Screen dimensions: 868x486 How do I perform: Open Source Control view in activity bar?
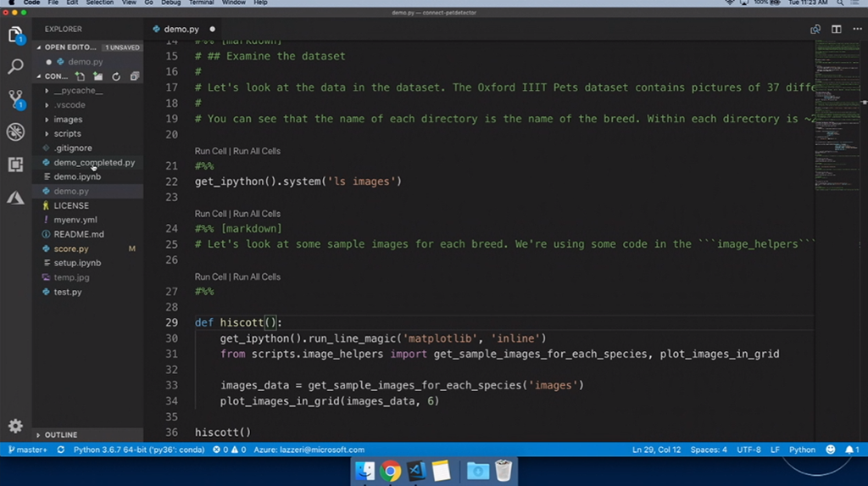coord(15,98)
